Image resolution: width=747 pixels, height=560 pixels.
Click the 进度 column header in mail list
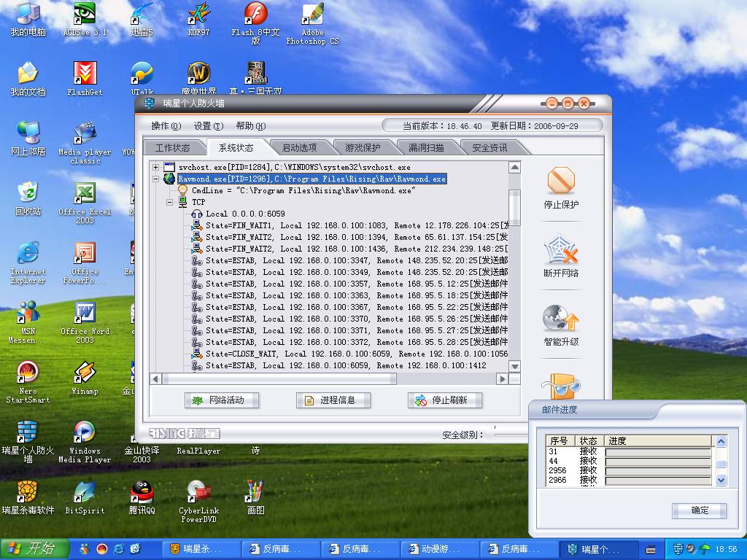click(x=658, y=441)
